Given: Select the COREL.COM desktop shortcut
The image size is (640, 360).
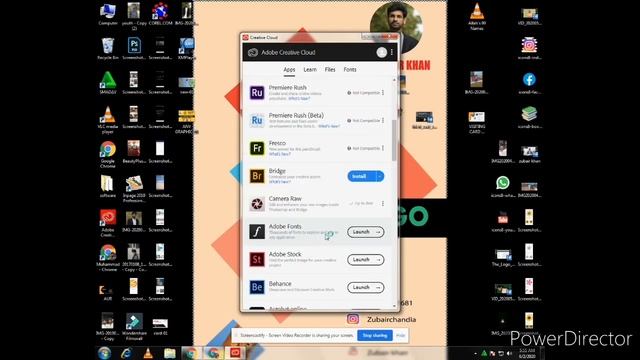Looking at the screenshot, I should (160, 14).
